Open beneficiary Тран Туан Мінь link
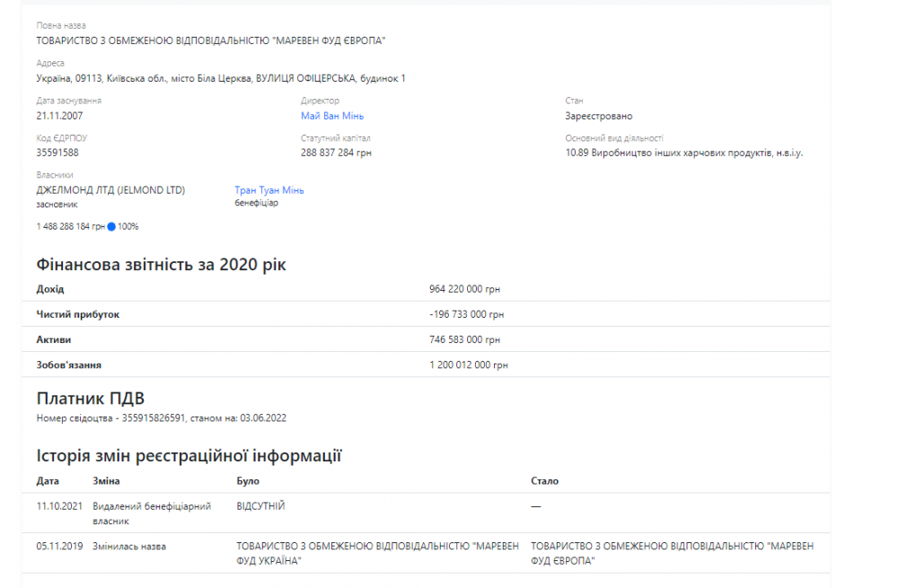The width and height of the screenshot is (898, 588). 269,190
